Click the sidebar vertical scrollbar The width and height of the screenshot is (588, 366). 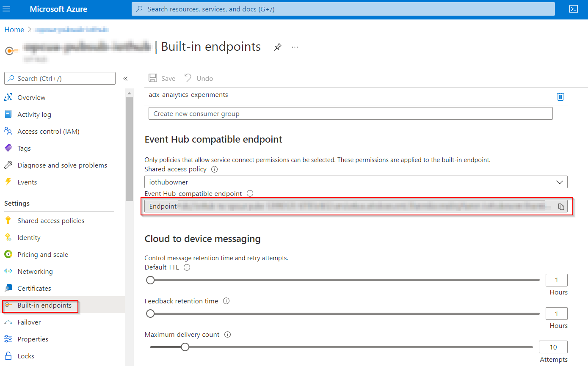coord(129,149)
